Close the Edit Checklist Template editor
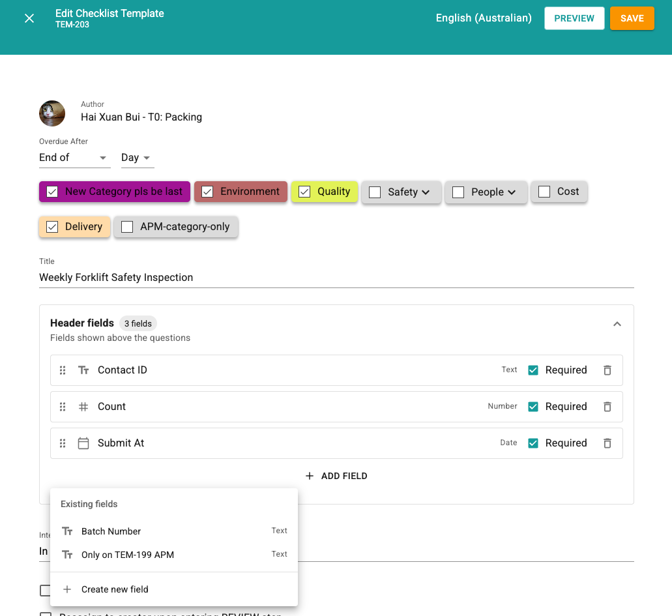 29,18
